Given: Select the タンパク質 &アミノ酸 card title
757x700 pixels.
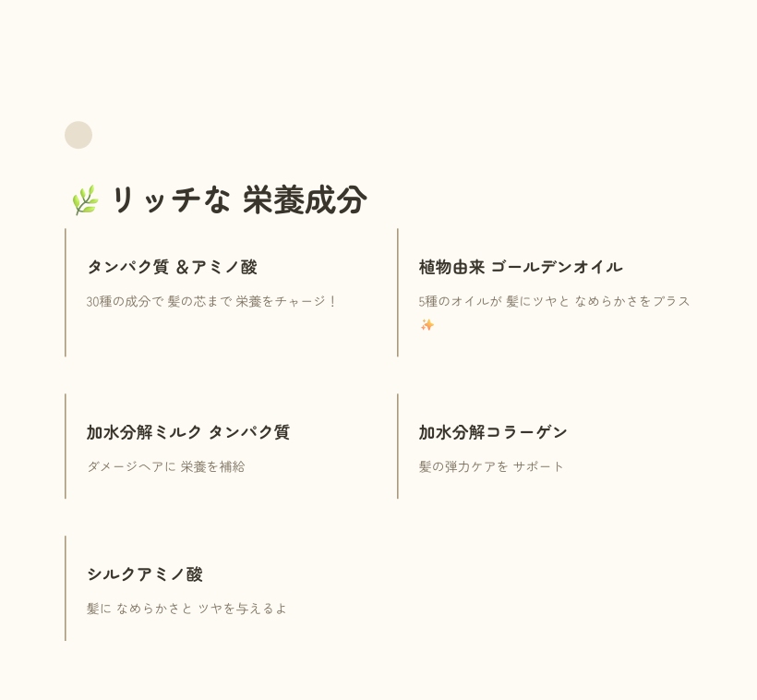Looking at the screenshot, I should click(173, 267).
